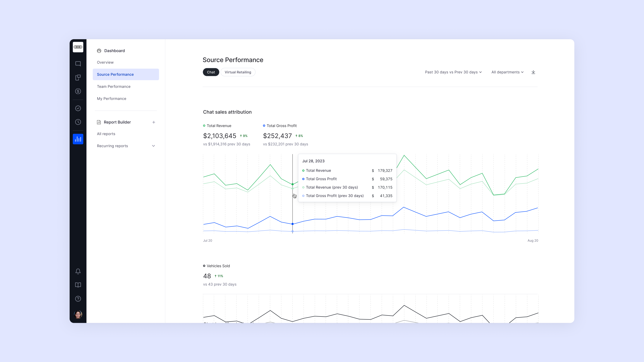
Task: Add a new report with plus icon
Action: [x=154, y=122]
